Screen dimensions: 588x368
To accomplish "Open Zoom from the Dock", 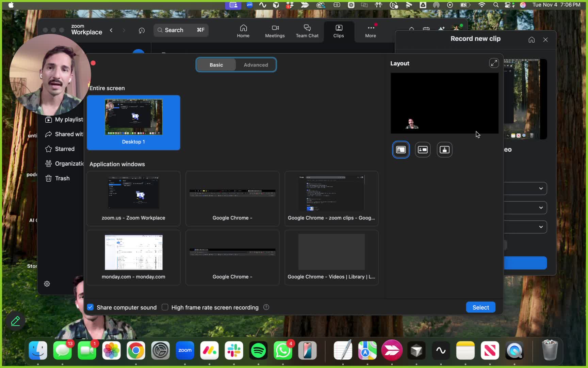I will tap(185, 350).
